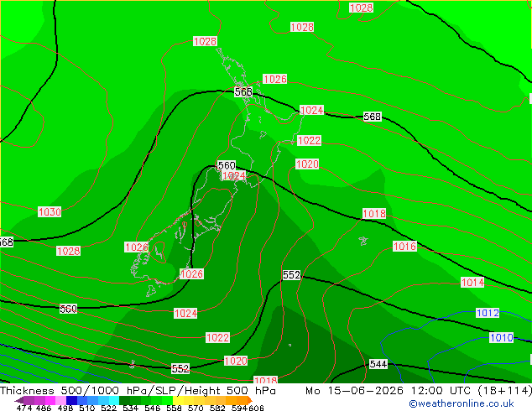532x411 pixels.
Task: Click the 552 label next to bottom 1020
Action: (180, 368)
